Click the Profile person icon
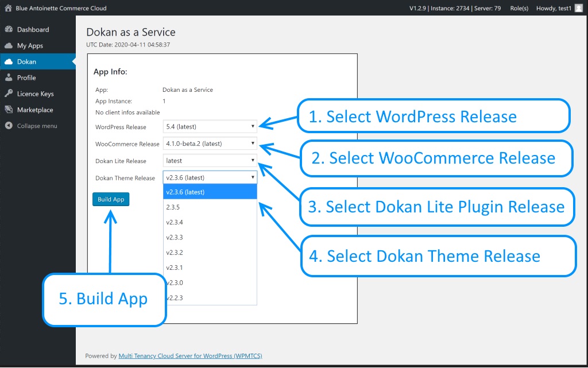The width and height of the screenshot is (588, 368). point(9,78)
